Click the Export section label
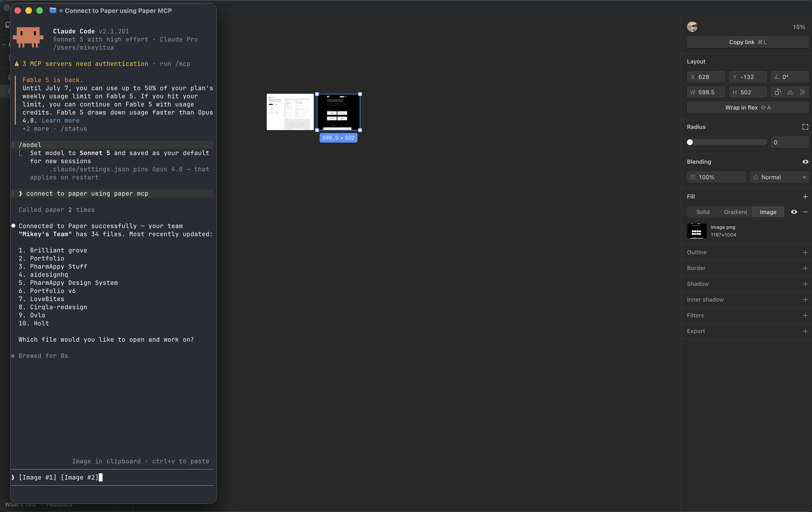The width and height of the screenshot is (812, 512). [696, 331]
